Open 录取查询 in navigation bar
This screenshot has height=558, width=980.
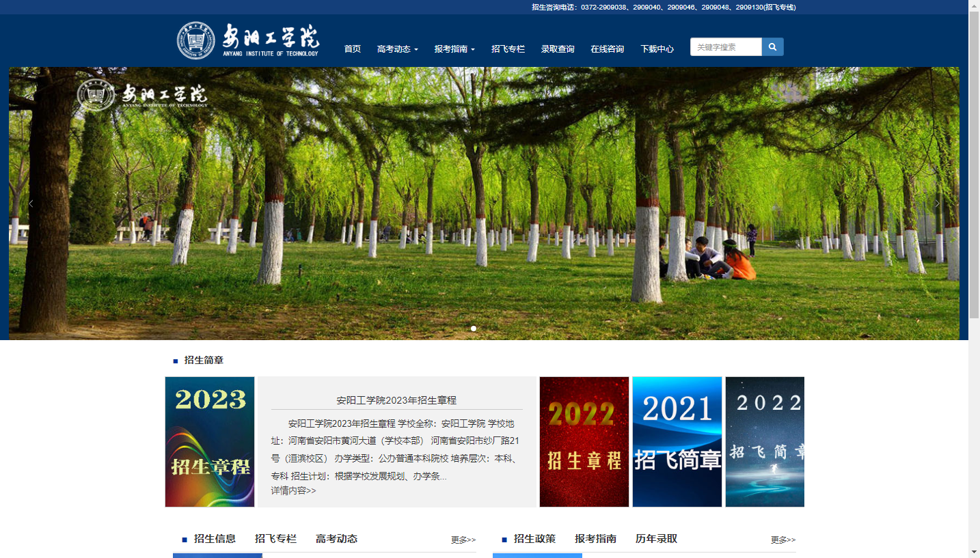point(558,49)
